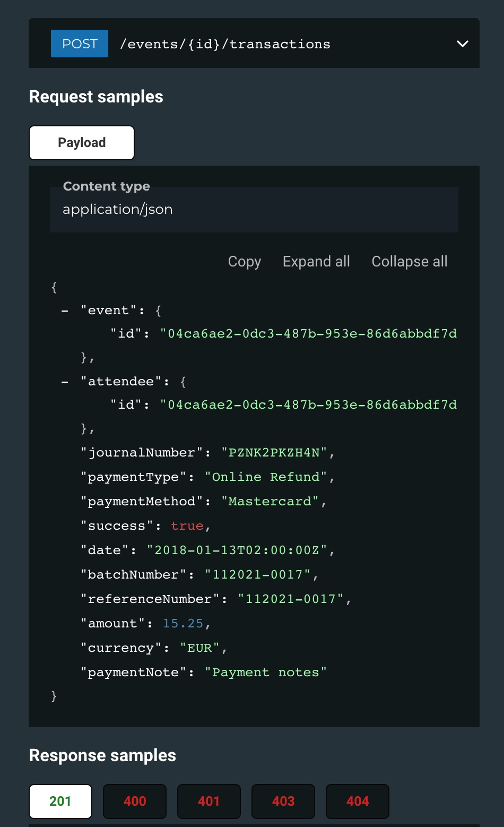Click Collapse all in request sample
This screenshot has height=827, width=504.
click(410, 262)
